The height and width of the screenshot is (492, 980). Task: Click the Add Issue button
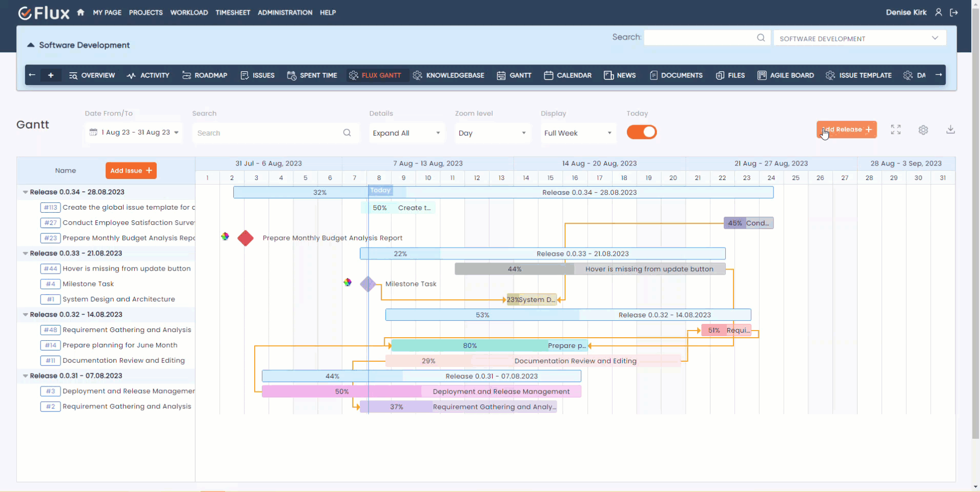click(x=131, y=170)
